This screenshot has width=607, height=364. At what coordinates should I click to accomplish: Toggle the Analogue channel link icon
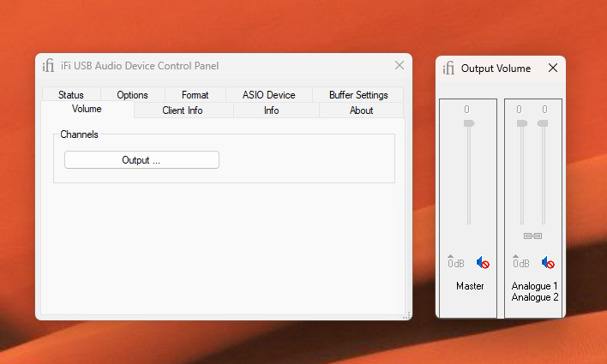pyautogui.click(x=532, y=236)
